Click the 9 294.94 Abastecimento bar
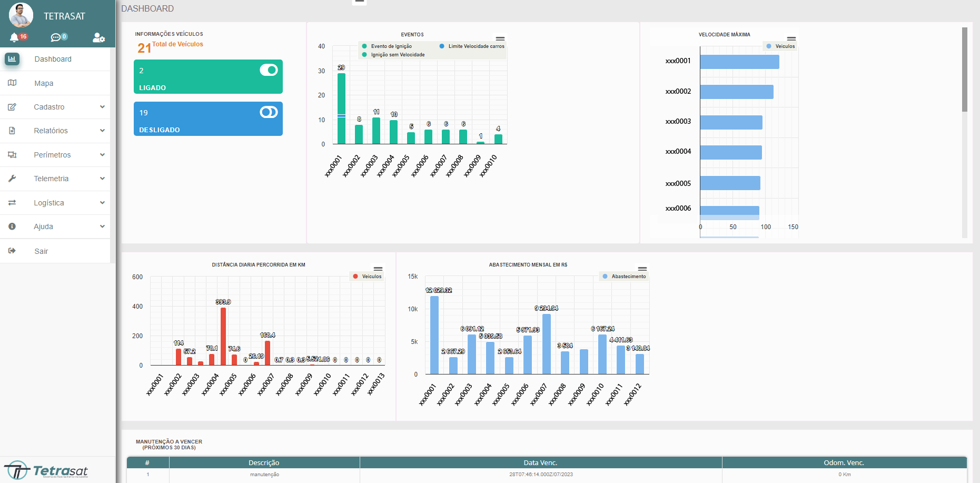Screen dimensions: 980x483 tap(547, 344)
